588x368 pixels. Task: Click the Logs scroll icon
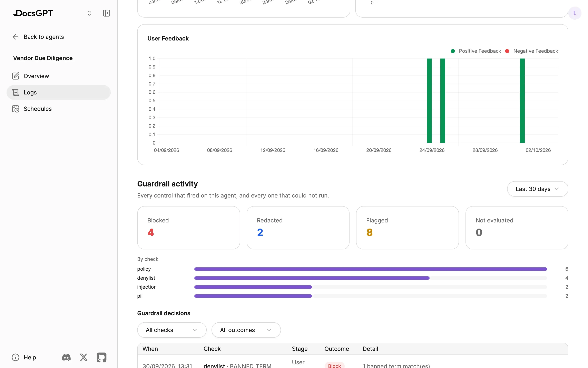pyautogui.click(x=16, y=92)
